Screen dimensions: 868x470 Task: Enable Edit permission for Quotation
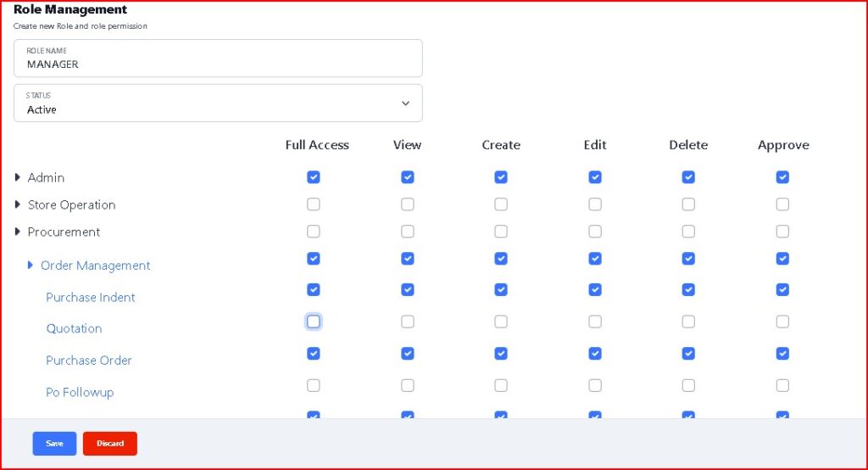coord(595,322)
